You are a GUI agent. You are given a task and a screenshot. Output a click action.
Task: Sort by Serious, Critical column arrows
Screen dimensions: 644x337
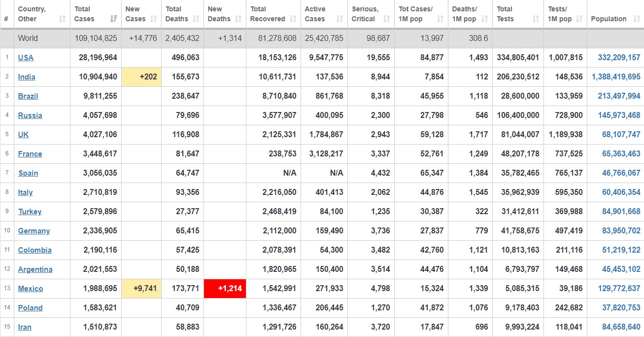pyautogui.click(x=387, y=19)
